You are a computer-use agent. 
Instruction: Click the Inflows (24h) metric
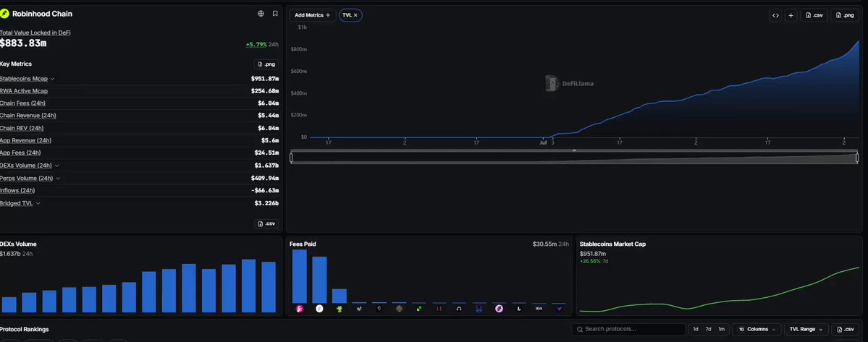coord(17,191)
